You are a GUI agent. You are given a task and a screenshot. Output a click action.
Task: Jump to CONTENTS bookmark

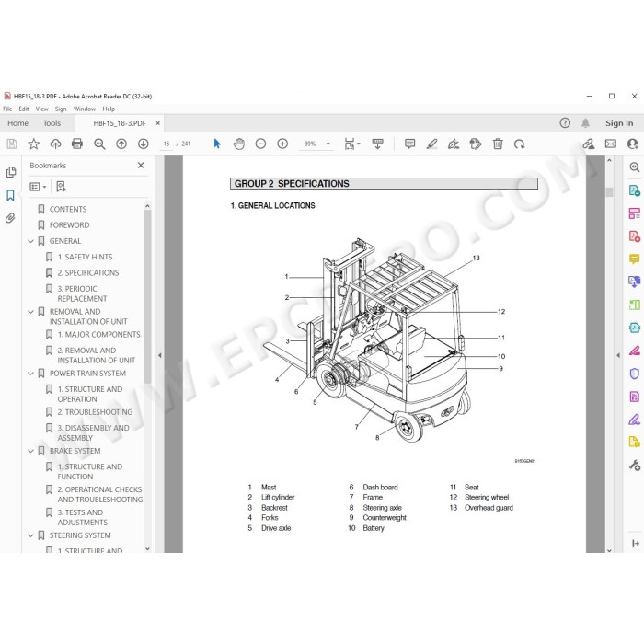[x=68, y=209]
